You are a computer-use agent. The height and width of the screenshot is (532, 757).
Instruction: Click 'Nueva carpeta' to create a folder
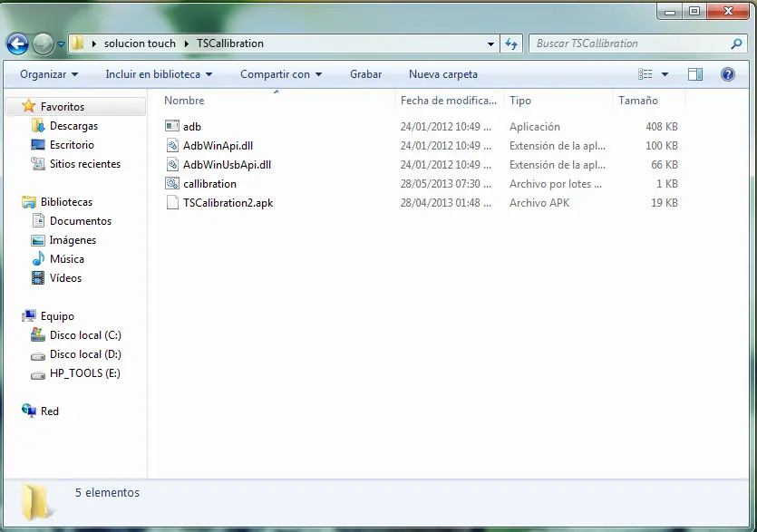pyautogui.click(x=443, y=74)
